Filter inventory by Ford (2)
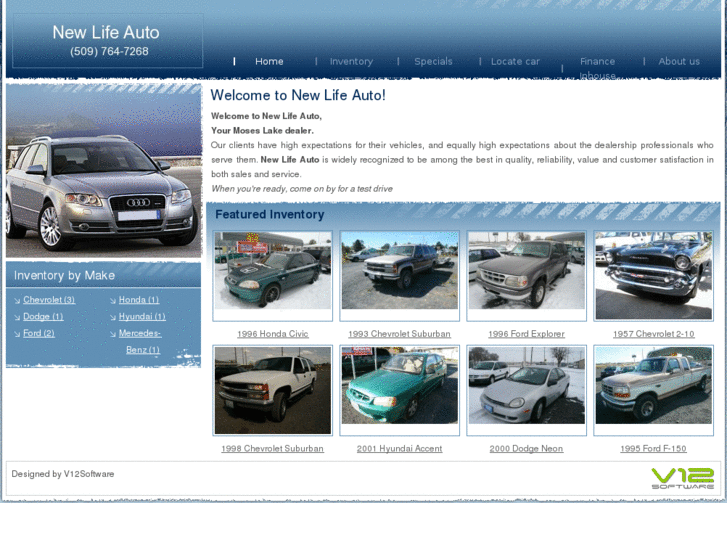 pos(38,333)
